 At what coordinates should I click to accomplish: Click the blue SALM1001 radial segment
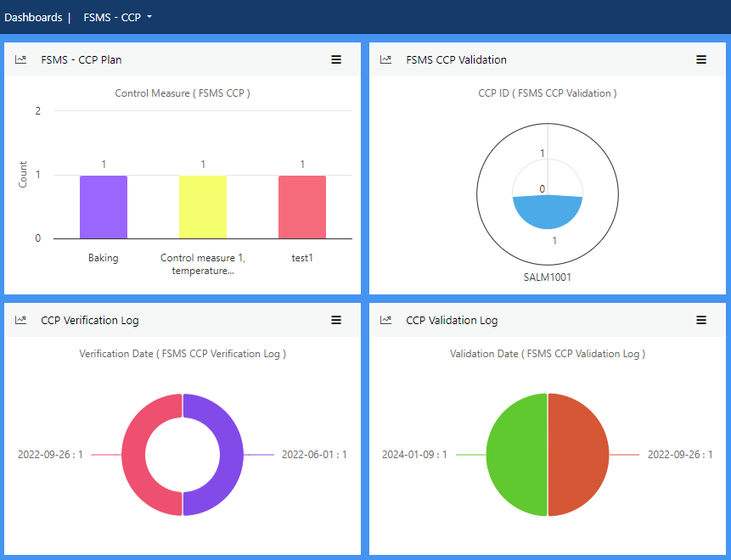pos(548,214)
